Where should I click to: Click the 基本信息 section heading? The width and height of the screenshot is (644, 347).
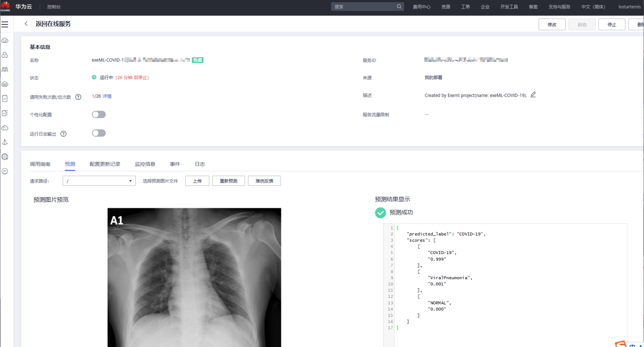click(40, 47)
